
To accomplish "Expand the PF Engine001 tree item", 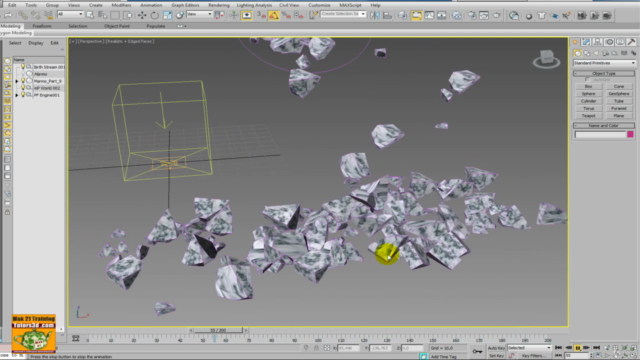I will tap(17, 95).
